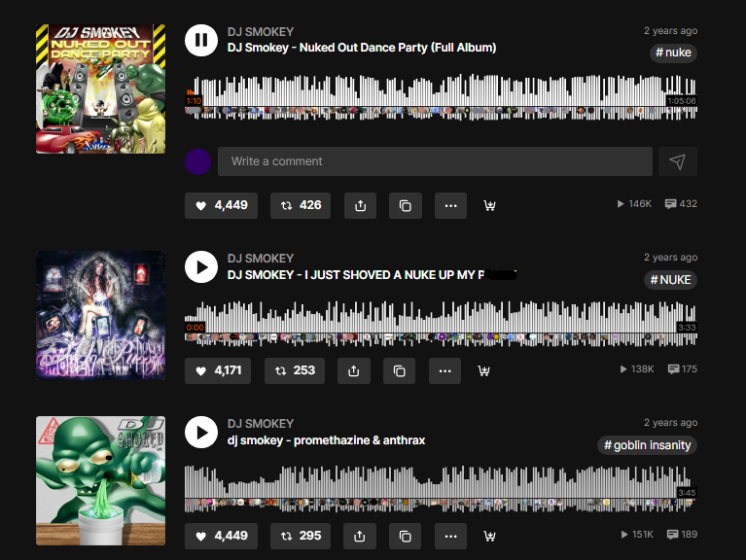Copy link for the second track

pyautogui.click(x=399, y=370)
